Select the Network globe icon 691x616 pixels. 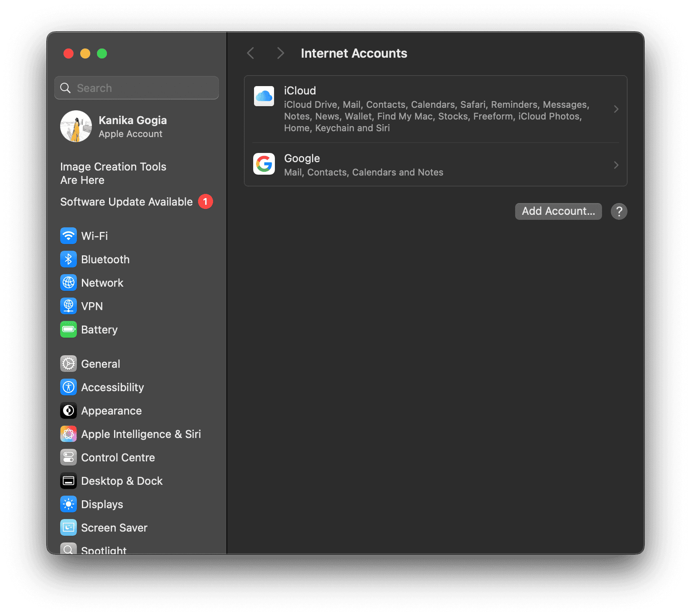tap(69, 283)
